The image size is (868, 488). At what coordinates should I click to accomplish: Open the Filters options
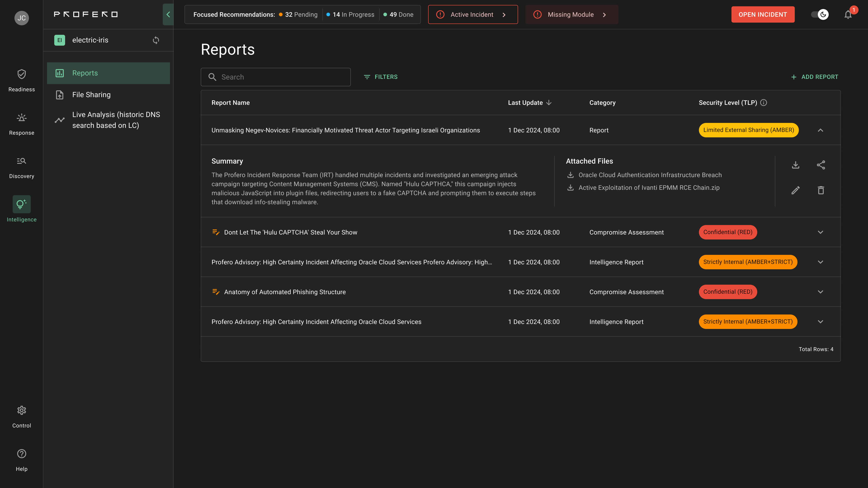tap(380, 77)
